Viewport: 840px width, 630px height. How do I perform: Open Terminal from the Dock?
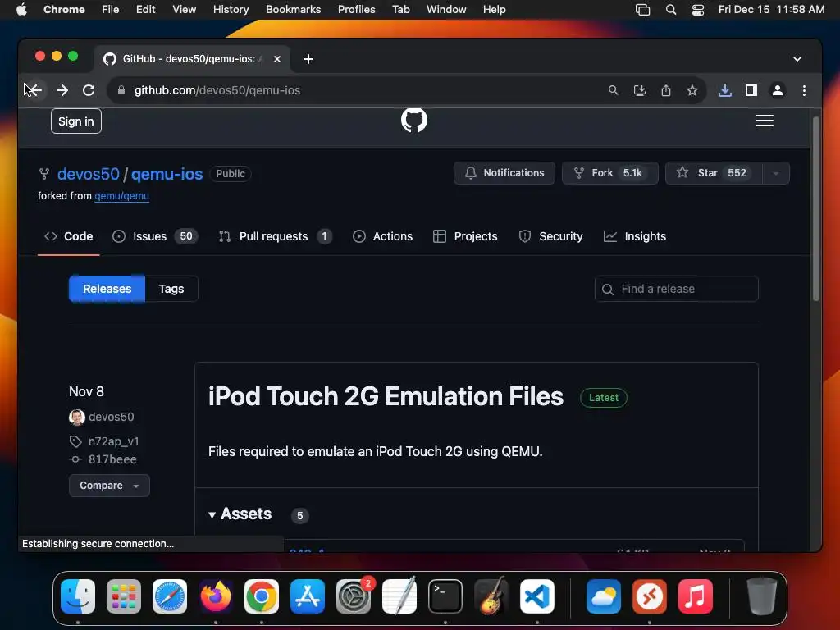pos(445,596)
